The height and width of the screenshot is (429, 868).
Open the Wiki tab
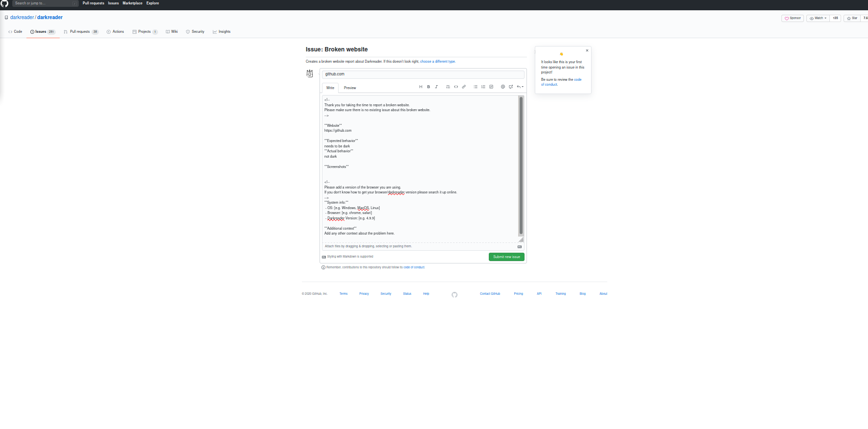172,32
